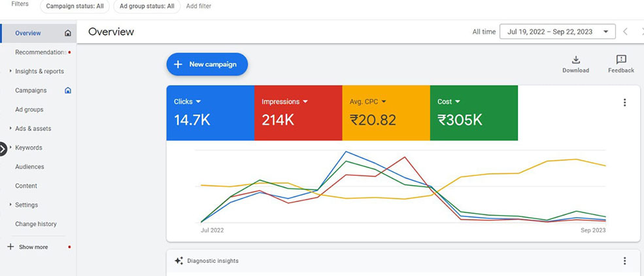The image size is (644, 276).
Task: Click the Add filter link
Action: point(199,6)
